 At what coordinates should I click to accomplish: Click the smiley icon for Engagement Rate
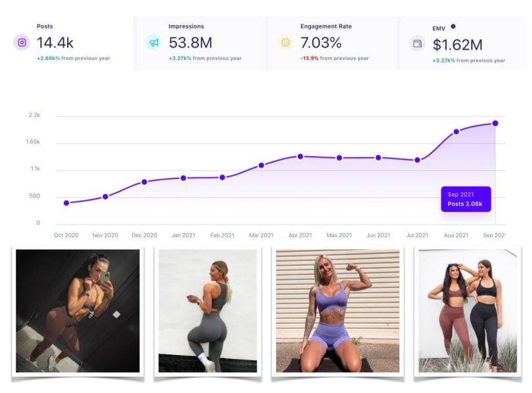[x=286, y=43]
